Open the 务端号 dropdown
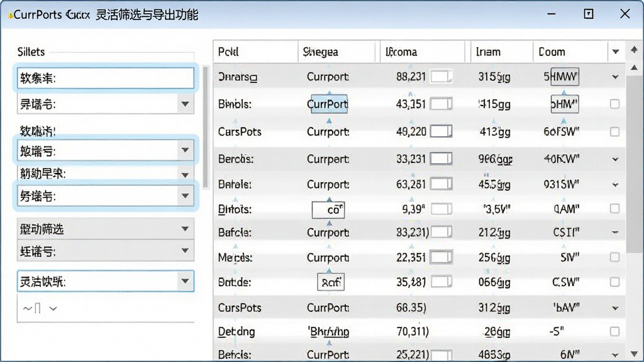The image size is (644, 362). [186, 196]
